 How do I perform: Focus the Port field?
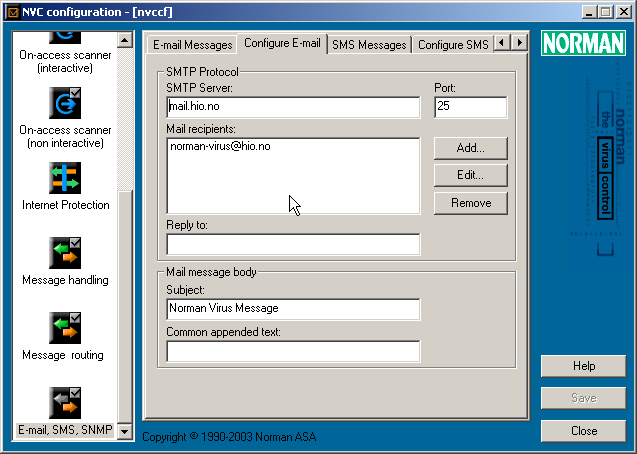[470, 107]
